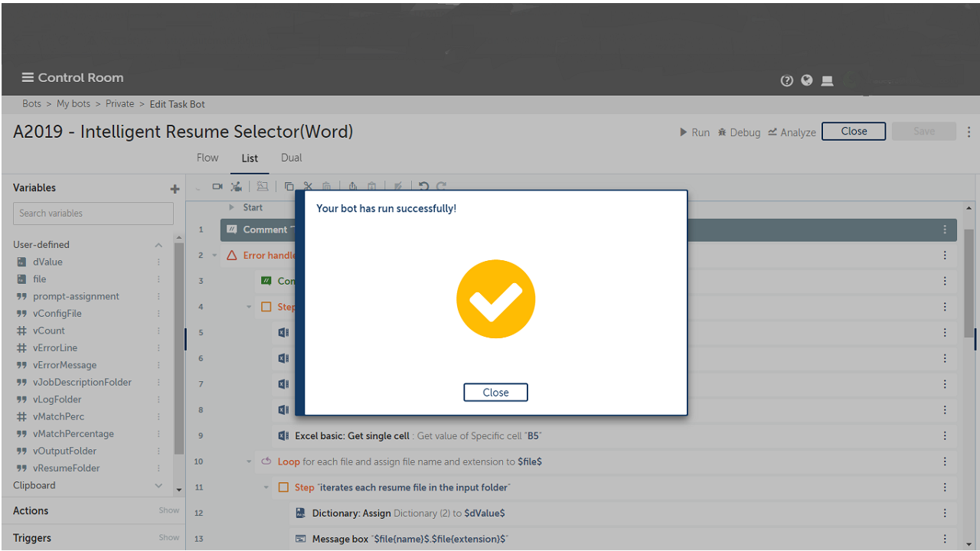Select the vConfigFile variable
Screen dimensions: 980x551
point(57,314)
